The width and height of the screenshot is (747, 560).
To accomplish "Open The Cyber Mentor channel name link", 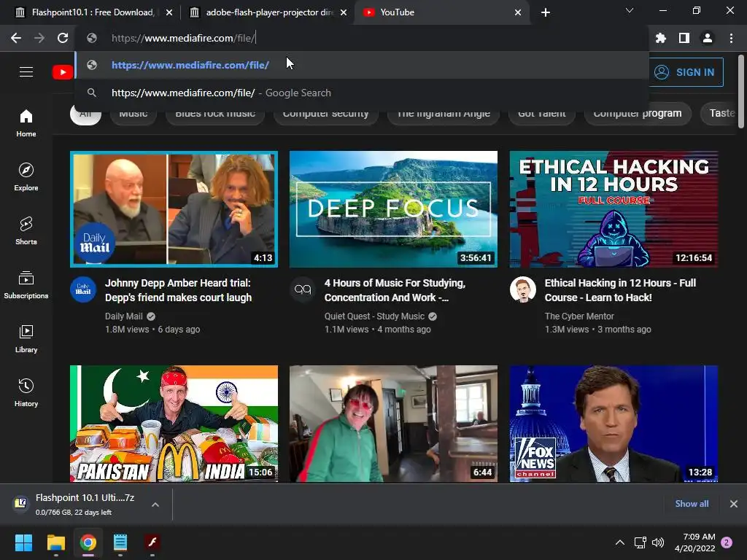I will coord(579,316).
